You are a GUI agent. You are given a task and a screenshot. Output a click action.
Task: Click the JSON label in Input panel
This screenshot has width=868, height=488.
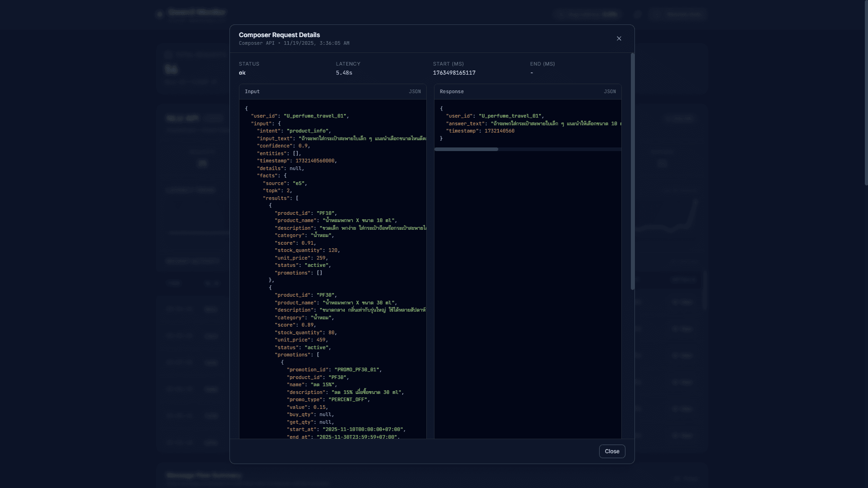(x=415, y=91)
